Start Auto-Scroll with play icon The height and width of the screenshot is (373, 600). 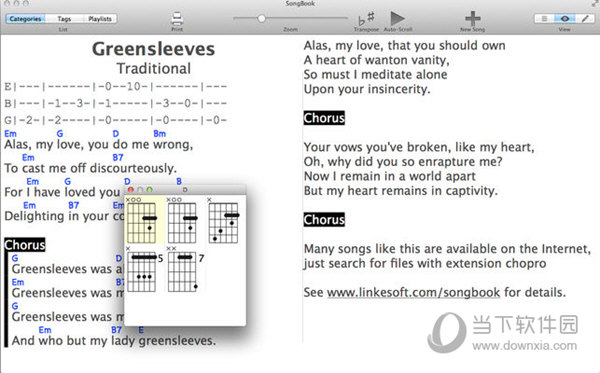(398, 18)
